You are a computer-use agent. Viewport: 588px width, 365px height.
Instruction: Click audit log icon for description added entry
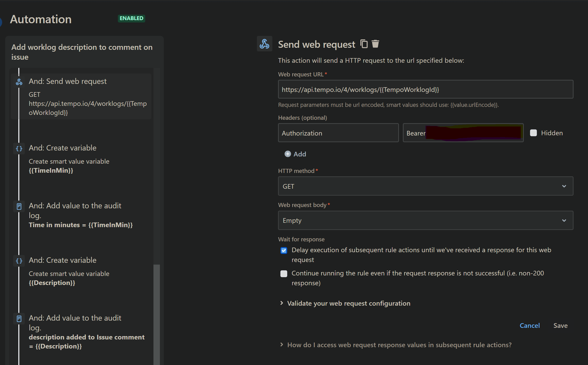pyautogui.click(x=19, y=319)
